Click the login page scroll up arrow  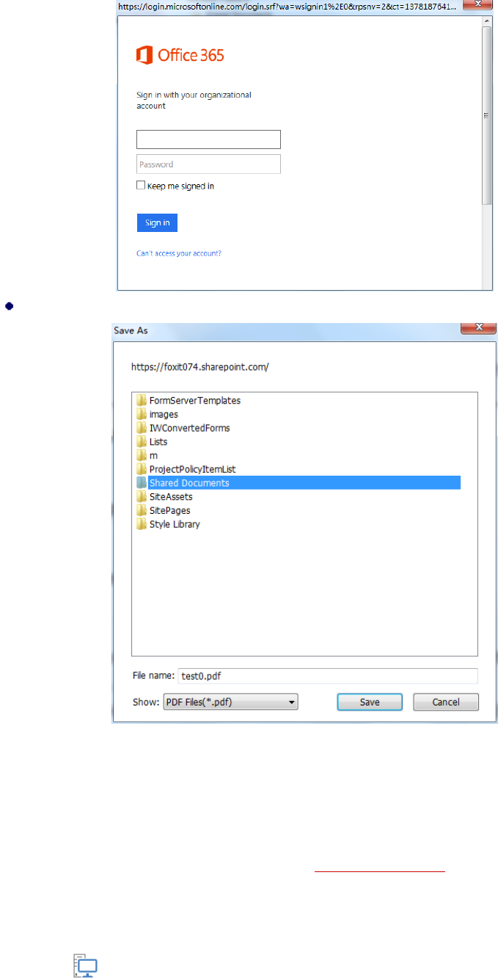[487, 21]
